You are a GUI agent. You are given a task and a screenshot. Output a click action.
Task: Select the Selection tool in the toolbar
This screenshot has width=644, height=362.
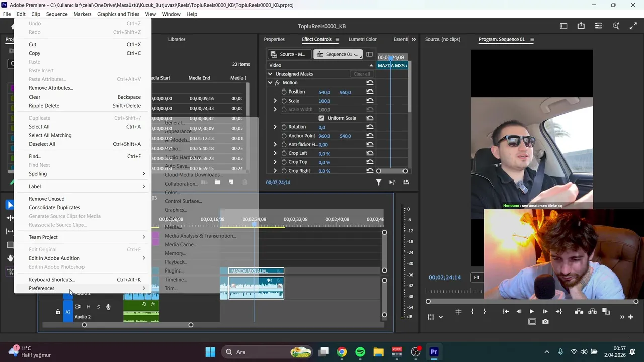coord(10,205)
